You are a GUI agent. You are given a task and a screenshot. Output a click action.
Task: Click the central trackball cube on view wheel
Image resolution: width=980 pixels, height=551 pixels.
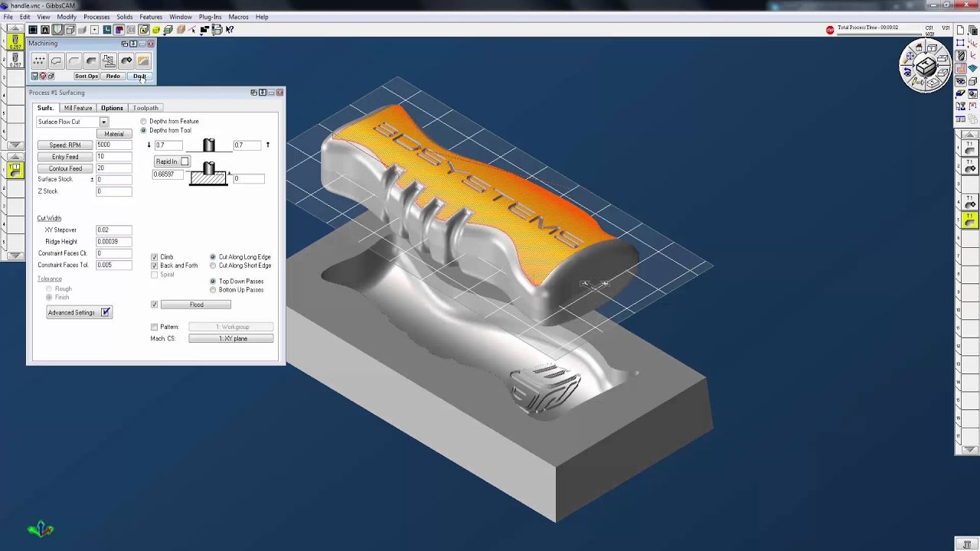click(926, 67)
